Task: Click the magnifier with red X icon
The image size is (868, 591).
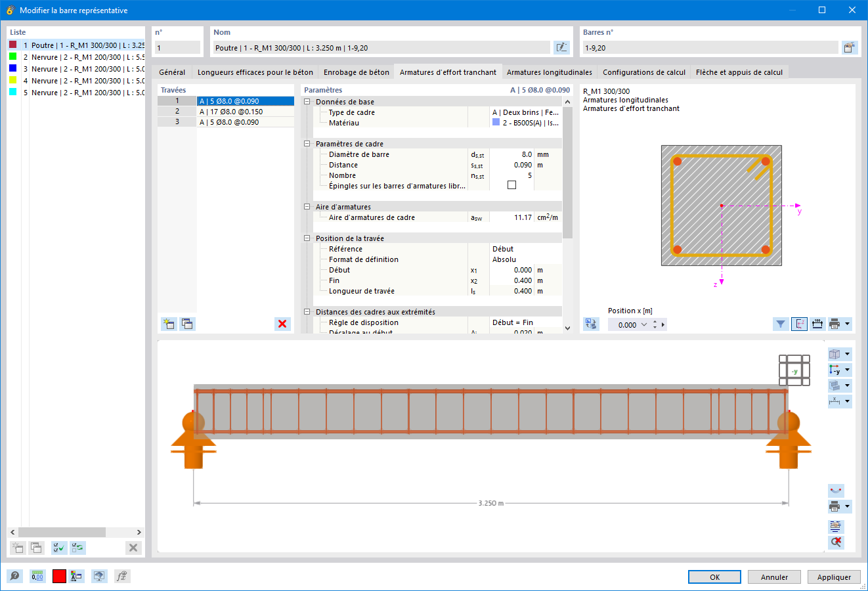Action: point(836,542)
